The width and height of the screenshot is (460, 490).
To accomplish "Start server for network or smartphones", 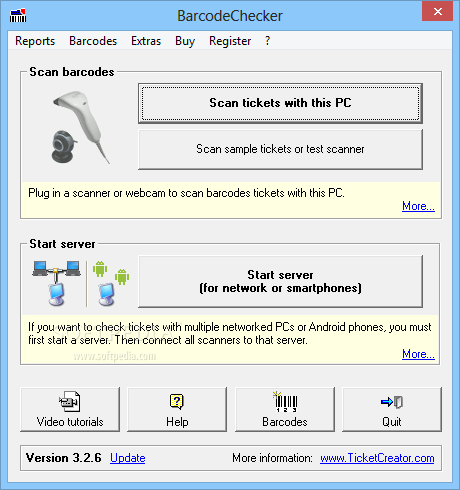I will tap(280, 281).
